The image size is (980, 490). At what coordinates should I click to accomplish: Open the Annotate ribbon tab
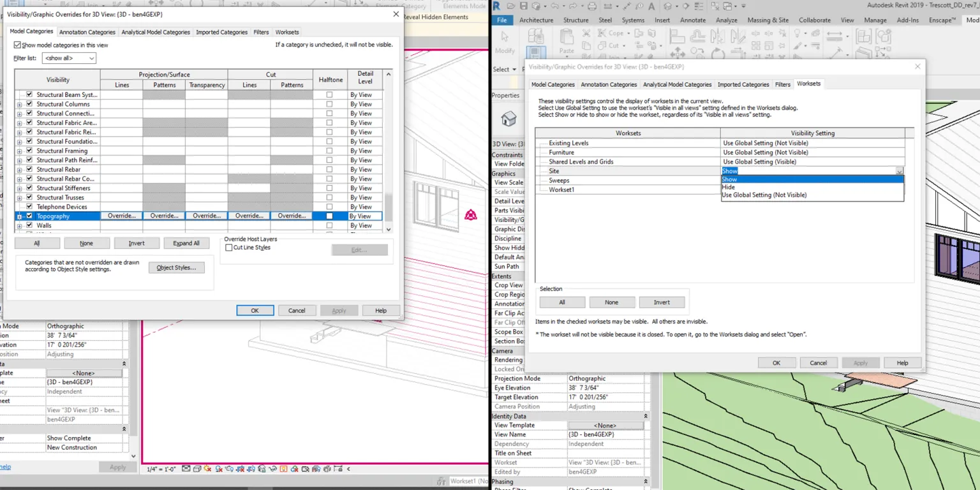click(694, 20)
